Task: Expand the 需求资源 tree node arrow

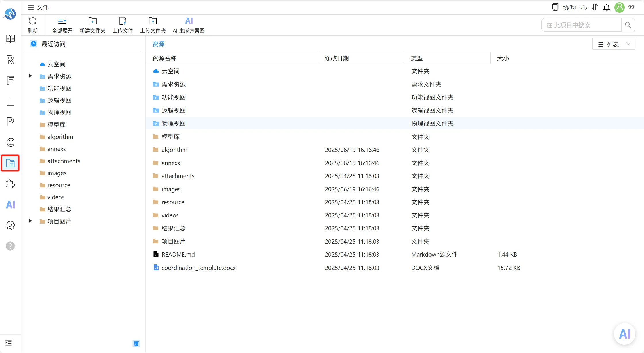Action: tap(30, 76)
